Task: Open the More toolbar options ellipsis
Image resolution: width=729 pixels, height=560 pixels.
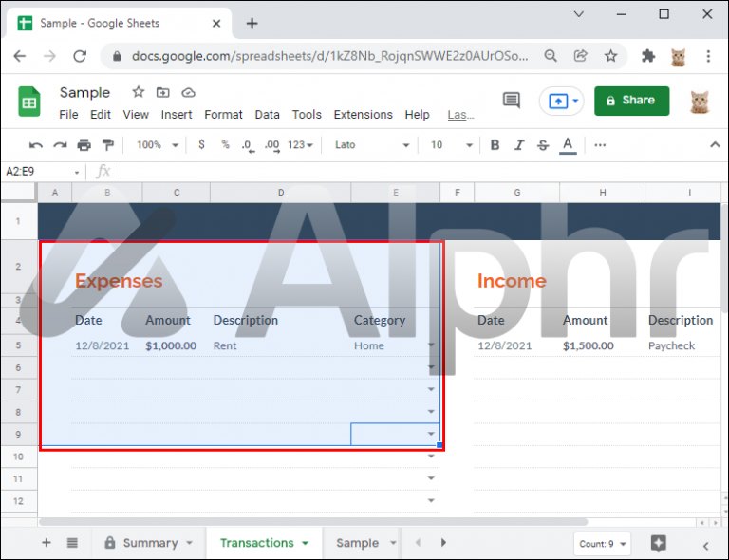Action: click(600, 145)
